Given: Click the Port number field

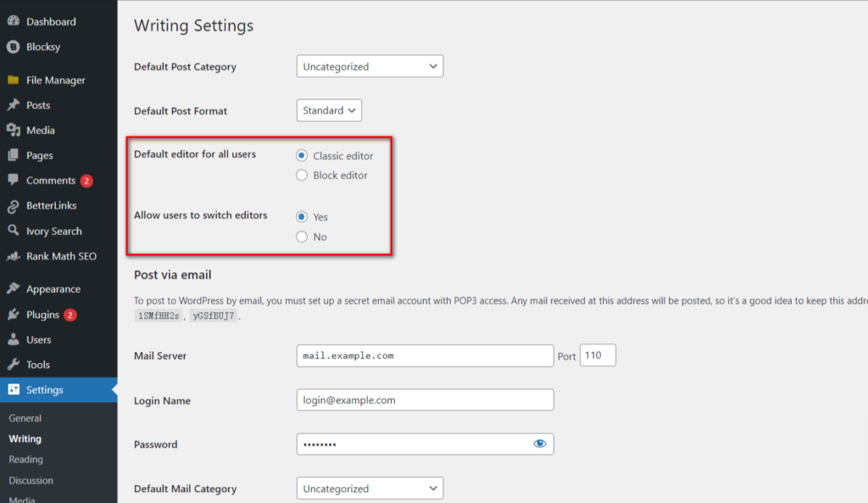Looking at the screenshot, I should point(598,355).
